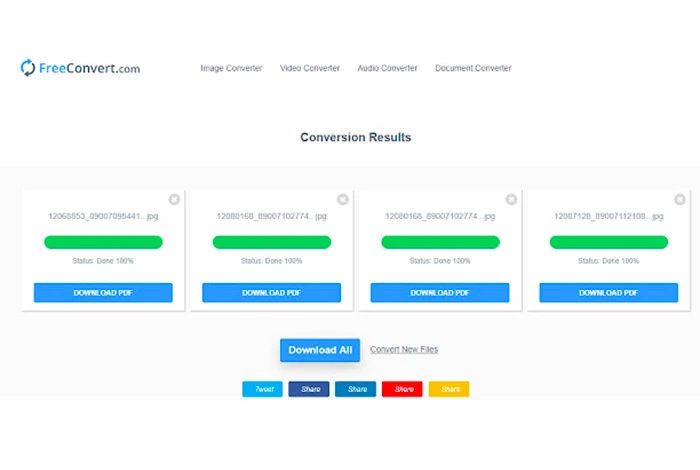Image resolution: width=700 pixels, height=470 pixels.
Task: Click the dark blue Share button
Action: tap(309, 389)
